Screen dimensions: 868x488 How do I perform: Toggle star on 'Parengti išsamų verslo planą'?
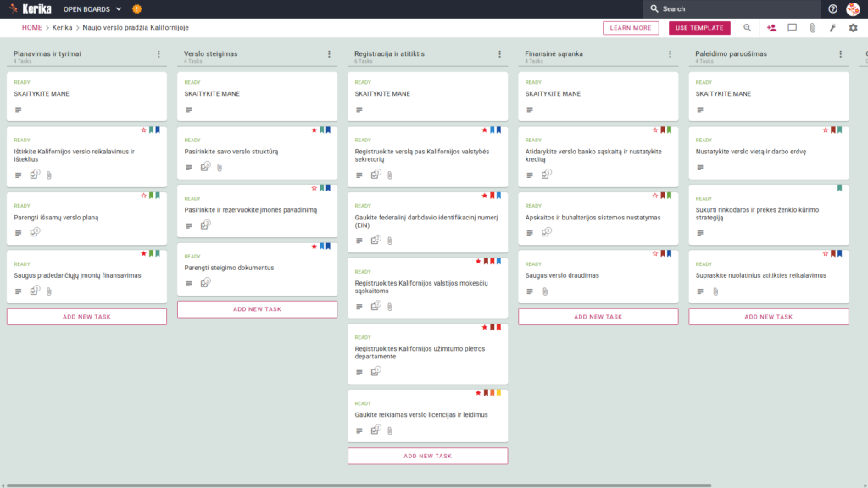pyautogui.click(x=144, y=196)
